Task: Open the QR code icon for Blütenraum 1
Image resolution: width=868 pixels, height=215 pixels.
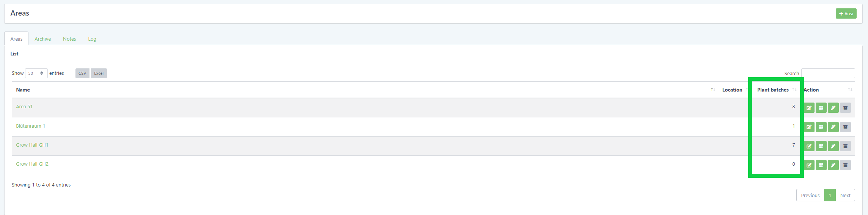Action: (821, 127)
